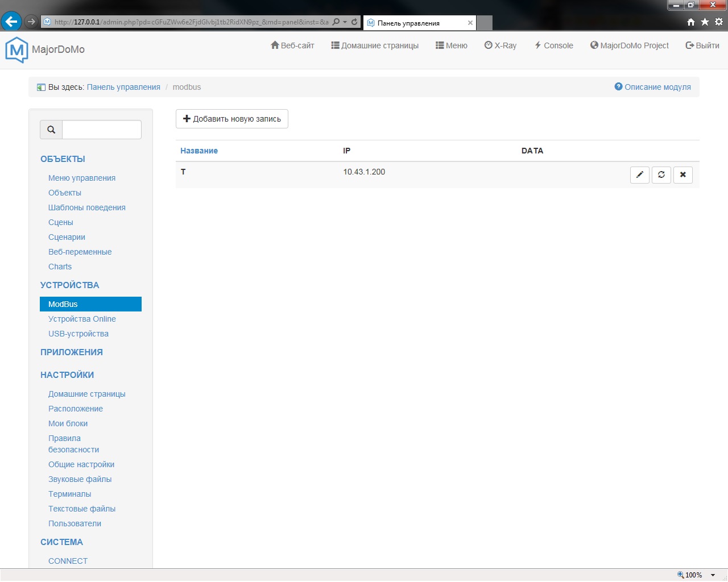The height and width of the screenshot is (582, 728).
Task: Go forward with browser forward arrow
Action: coord(31,22)
